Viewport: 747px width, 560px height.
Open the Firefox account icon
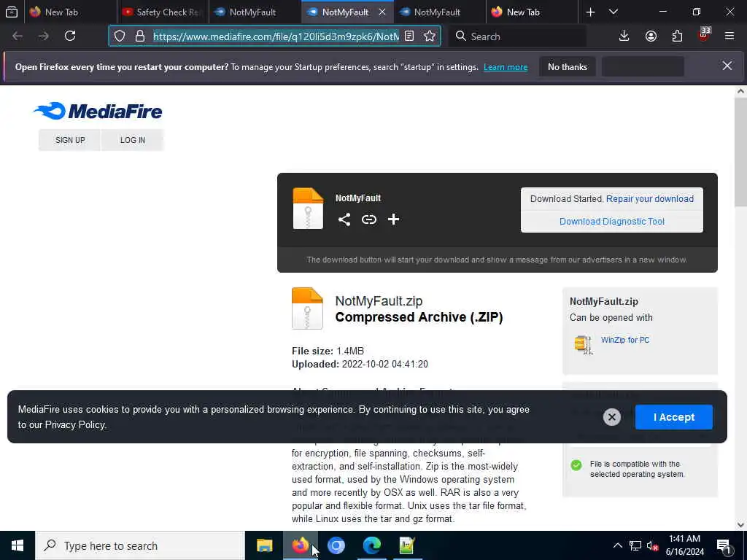(x=651, y=36)
